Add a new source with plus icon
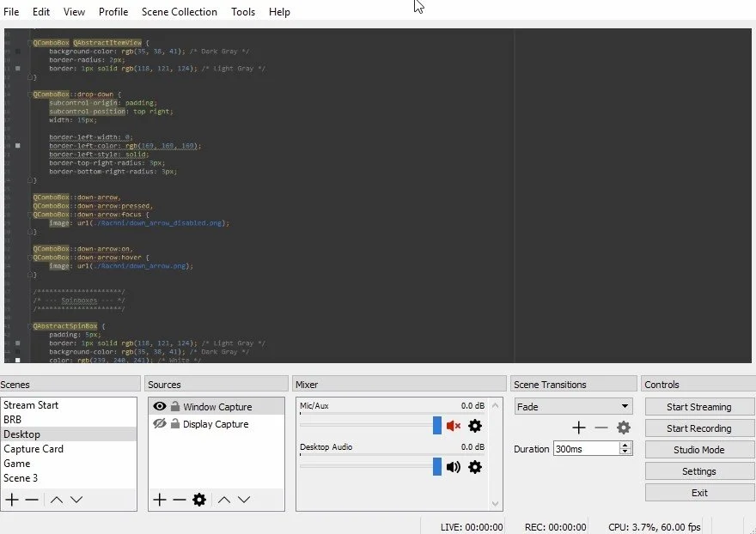The height and width of the screenshot is (534, 756). pos(159,500)
